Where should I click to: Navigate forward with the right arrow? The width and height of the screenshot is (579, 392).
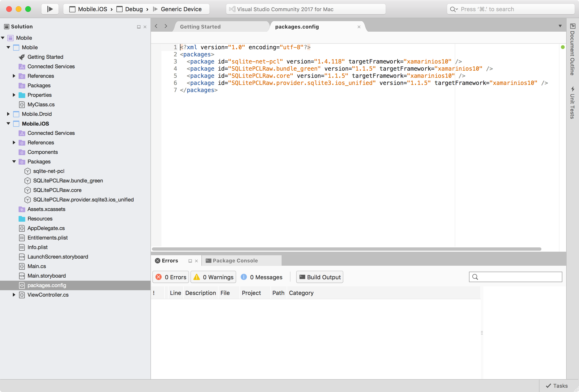point(166,26)
